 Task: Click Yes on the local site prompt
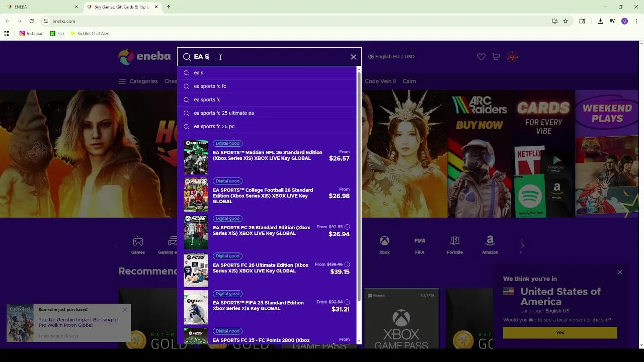coord(560,333)
